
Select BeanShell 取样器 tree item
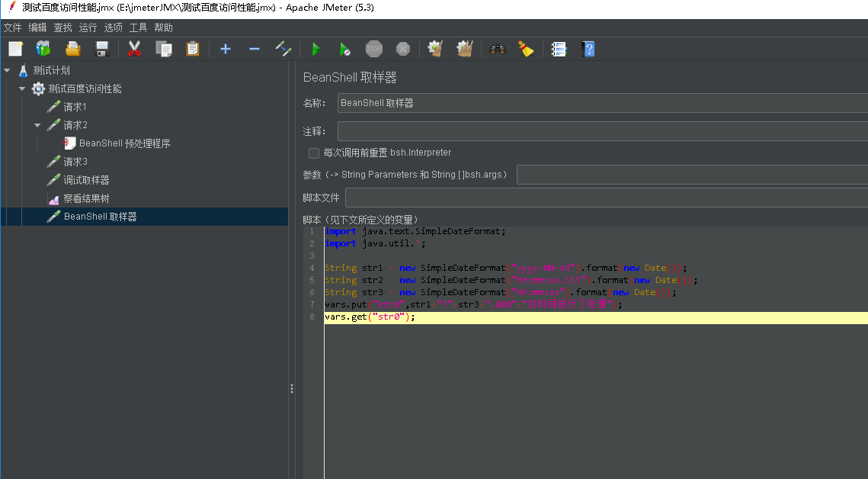[x=100, y=217]
